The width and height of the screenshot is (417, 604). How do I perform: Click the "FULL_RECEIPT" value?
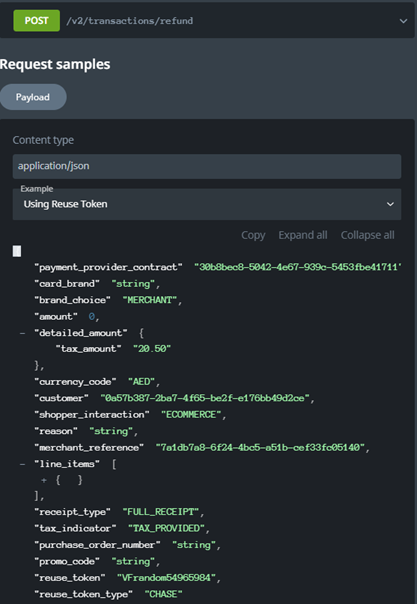pos(161,512)
